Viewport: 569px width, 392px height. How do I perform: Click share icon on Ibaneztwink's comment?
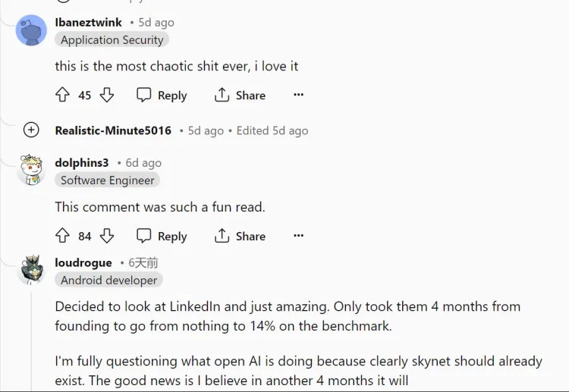222,95
